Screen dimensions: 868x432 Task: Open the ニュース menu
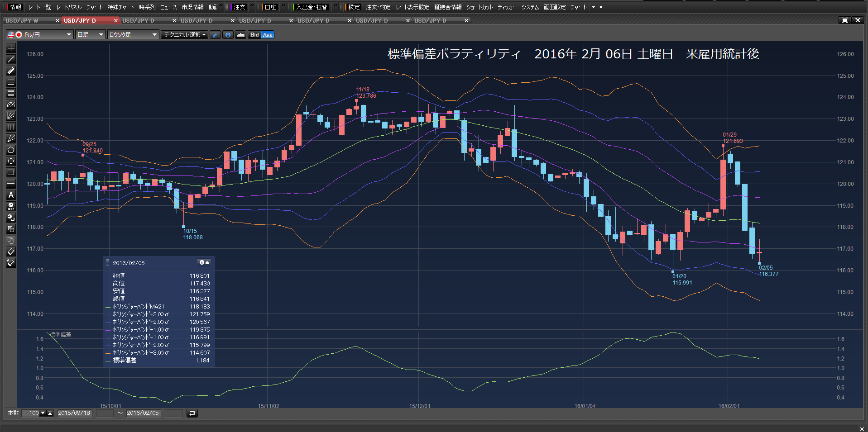(x=168, y=7)
